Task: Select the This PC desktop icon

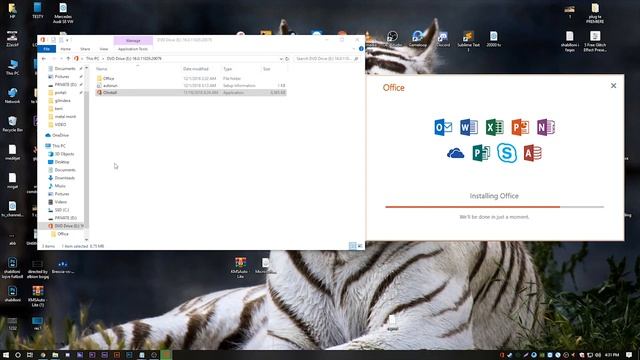Action: pyautogui.click(x=12, y=67)
